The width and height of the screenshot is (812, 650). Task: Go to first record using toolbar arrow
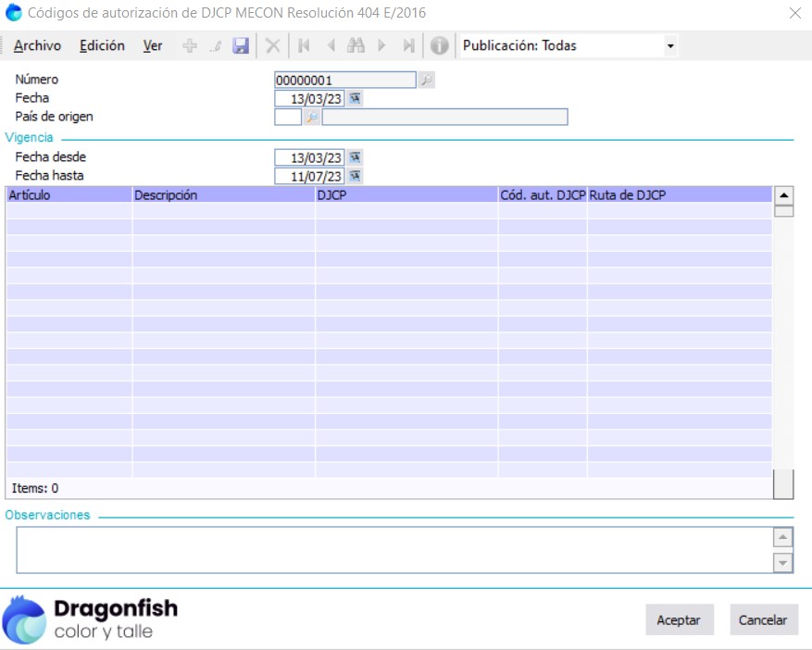pyautogui.click(x=304, y=46)
